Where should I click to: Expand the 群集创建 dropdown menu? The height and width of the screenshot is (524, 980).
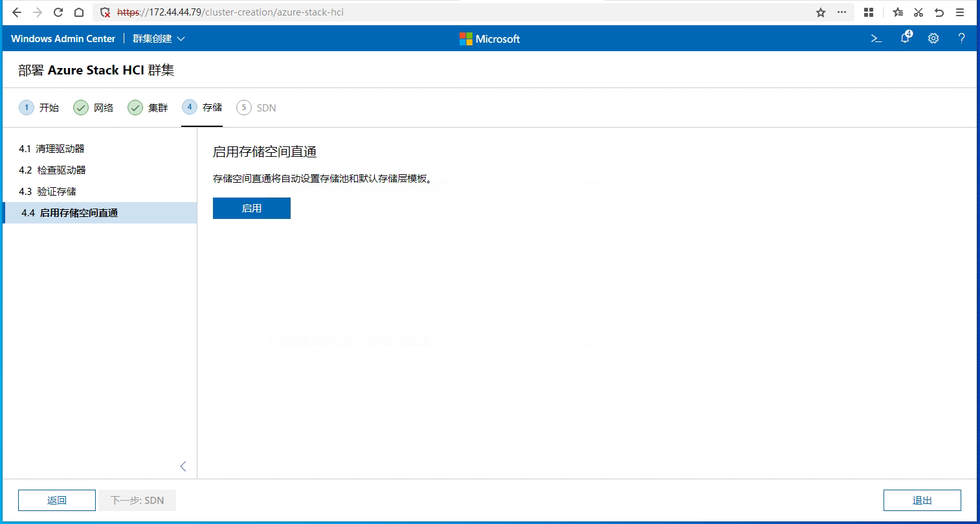[159, 39]
